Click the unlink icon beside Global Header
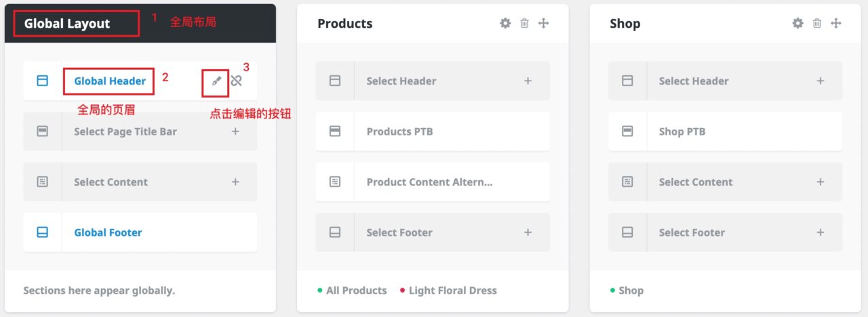 coord(236,81)
